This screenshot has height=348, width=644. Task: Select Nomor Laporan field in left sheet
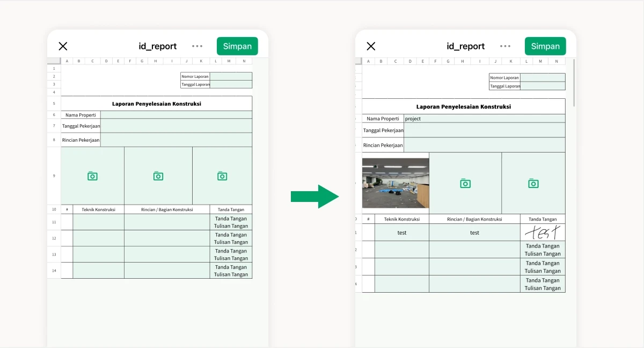point(231,76)
